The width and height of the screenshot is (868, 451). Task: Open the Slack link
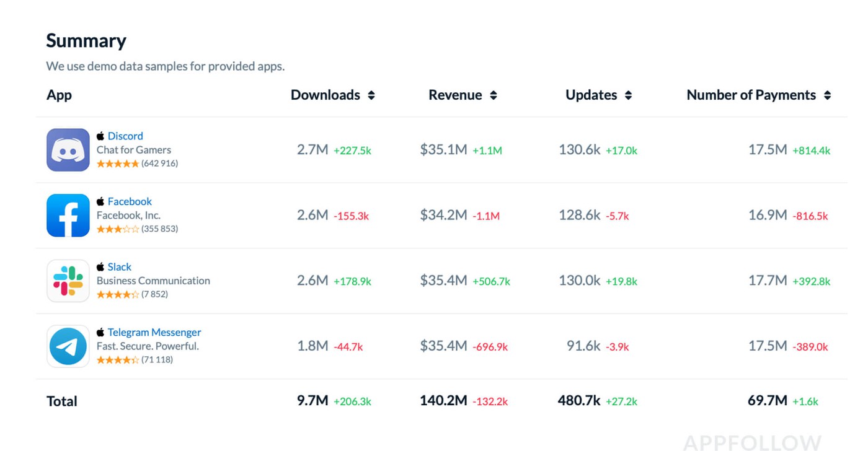[x=120, y=266]
